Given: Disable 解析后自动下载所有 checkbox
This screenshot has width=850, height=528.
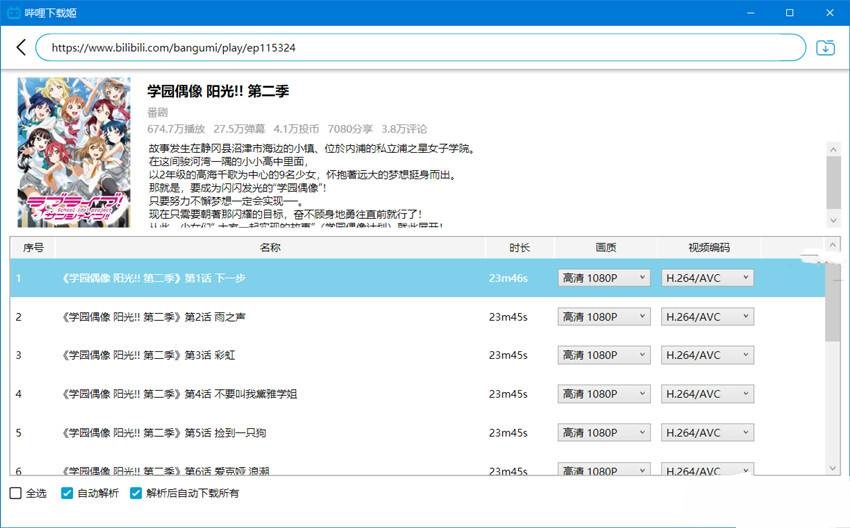Looking at the screenshot, I should [136, 493].
